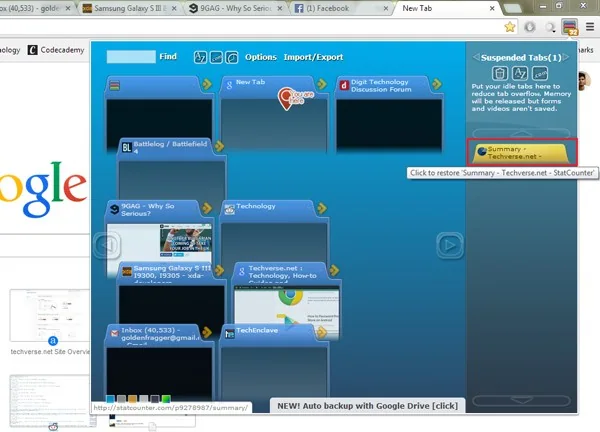Go to previous suspended group with left arrow
The height and width of the screenshot is (432, 600).
[476, 57]
